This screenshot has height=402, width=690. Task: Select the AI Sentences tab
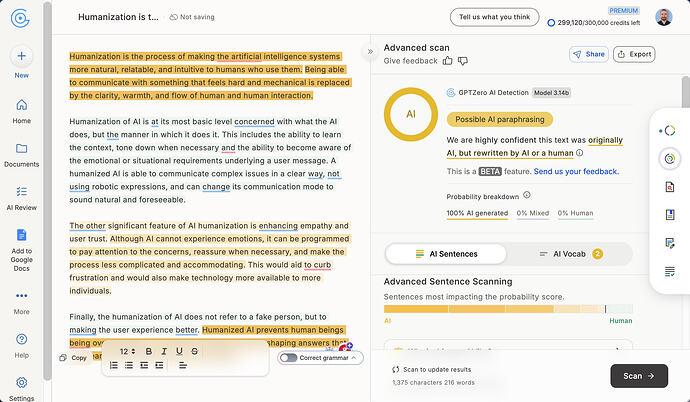pyautogui.click(x=446, y=254)
